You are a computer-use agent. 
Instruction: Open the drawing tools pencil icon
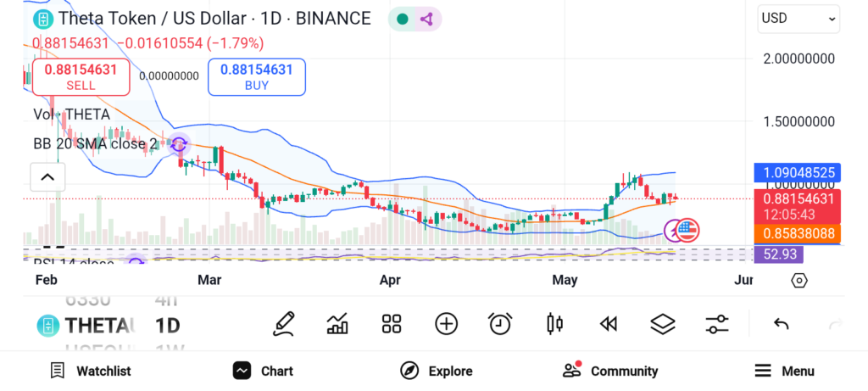click(284, 323)
